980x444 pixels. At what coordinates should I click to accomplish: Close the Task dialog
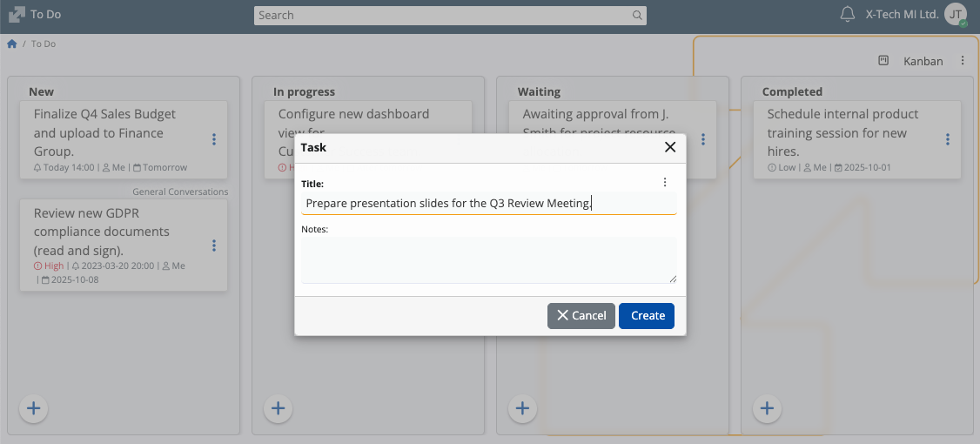[x=670, y=147]
